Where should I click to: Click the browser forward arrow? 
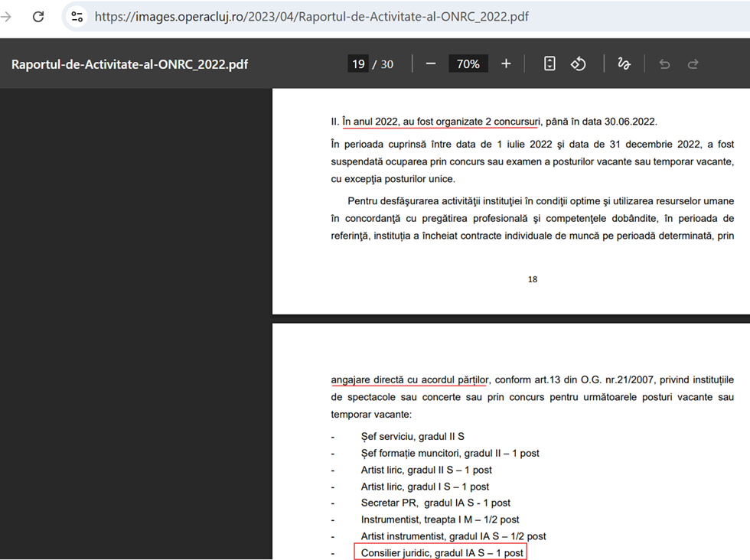(x=7, y=17)
